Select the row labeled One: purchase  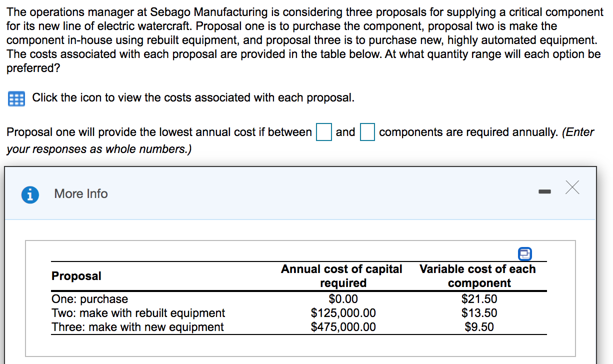tap(90, 298)
